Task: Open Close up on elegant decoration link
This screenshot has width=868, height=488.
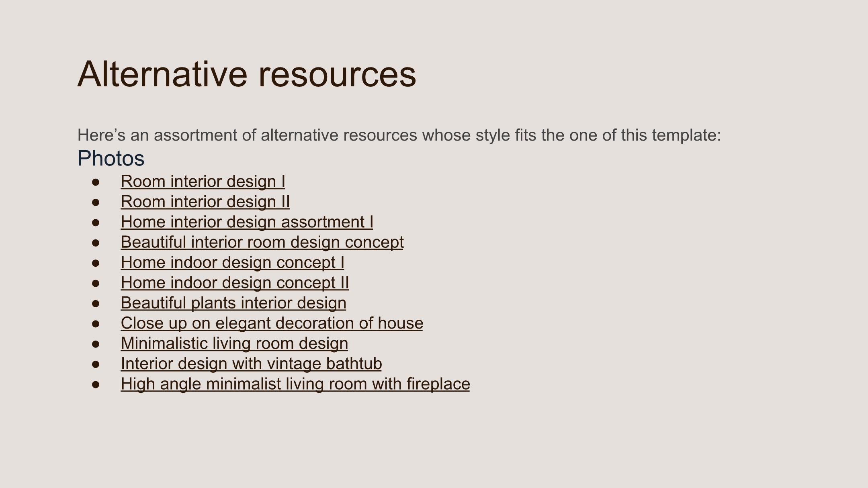Action: 272,323
